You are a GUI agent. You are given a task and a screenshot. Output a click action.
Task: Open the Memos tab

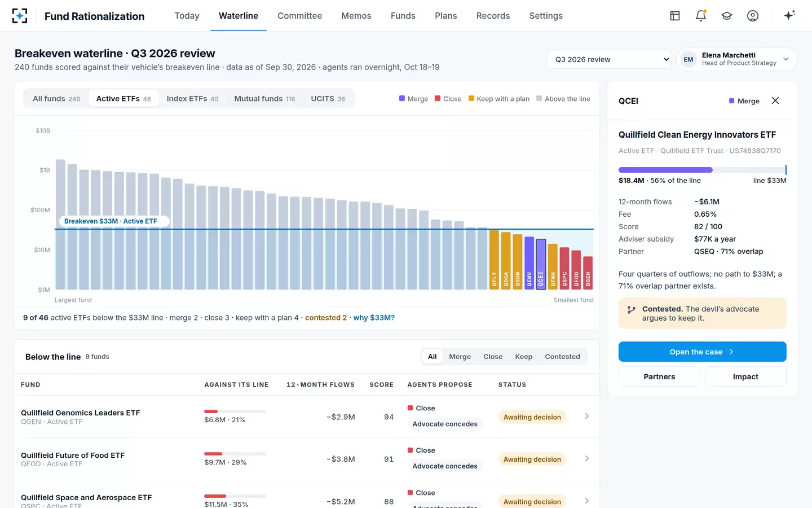click(x=356, y=16)
